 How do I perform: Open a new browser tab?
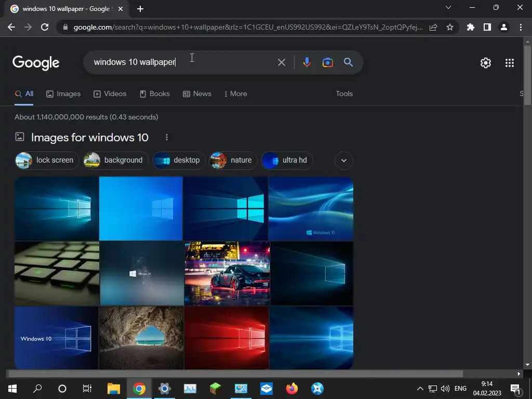click(140, 9)
